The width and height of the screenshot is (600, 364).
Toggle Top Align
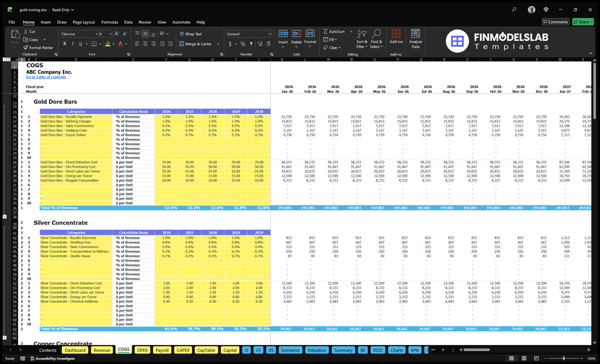point(137,34)
